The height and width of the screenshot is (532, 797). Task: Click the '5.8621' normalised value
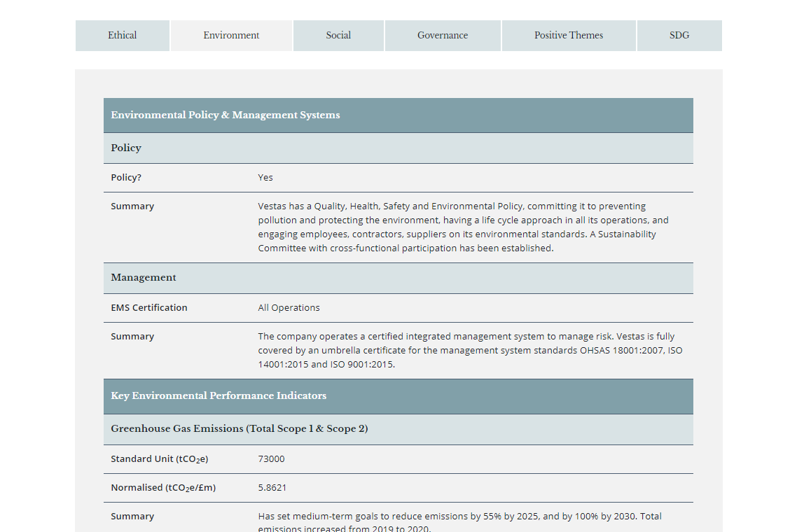272,488
